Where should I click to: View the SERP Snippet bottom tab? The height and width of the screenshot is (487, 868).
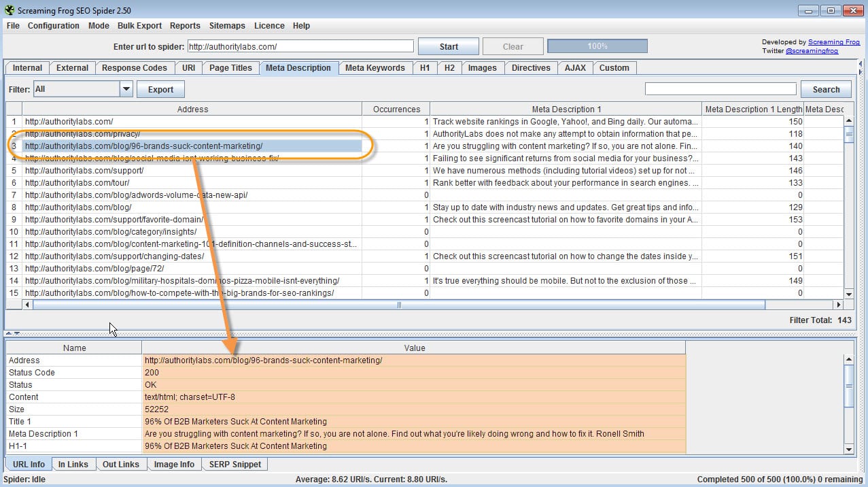[x=235, y=465]
